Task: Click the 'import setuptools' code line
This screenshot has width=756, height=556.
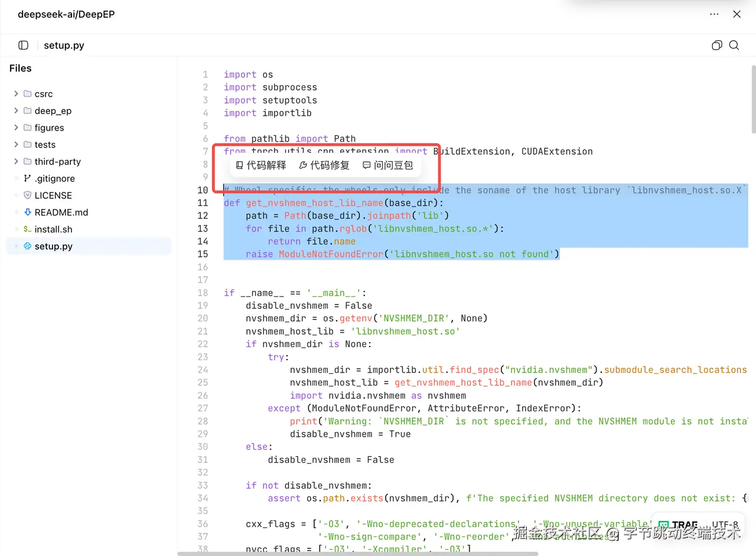Action: click(271, 100)
